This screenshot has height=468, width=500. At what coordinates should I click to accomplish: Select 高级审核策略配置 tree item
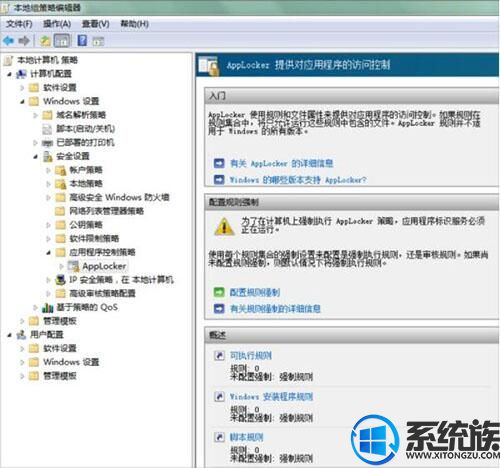(x=102, y=293)
